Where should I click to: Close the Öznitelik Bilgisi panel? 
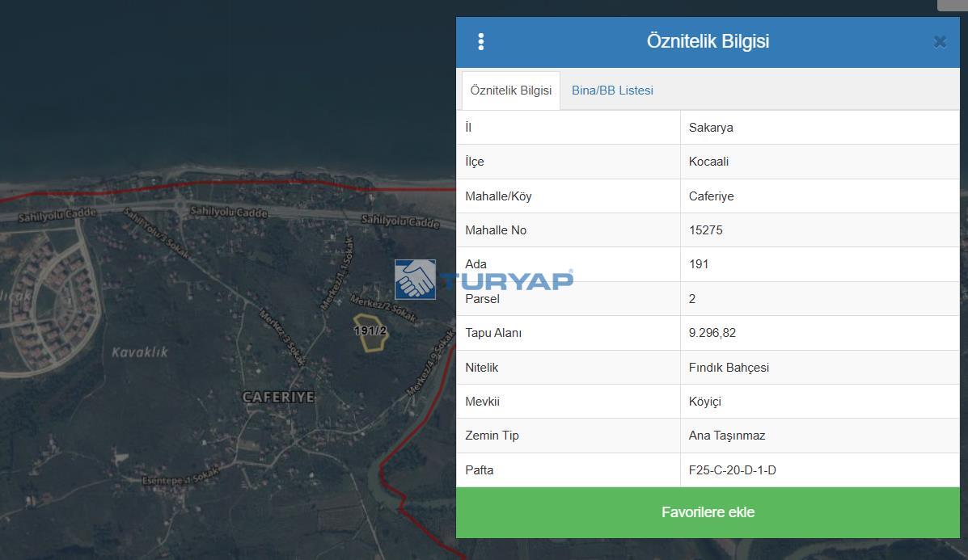click(939, 42)
